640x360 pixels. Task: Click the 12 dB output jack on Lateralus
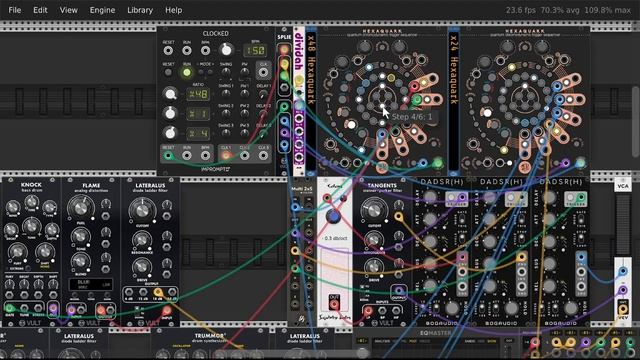pos(143,292)
